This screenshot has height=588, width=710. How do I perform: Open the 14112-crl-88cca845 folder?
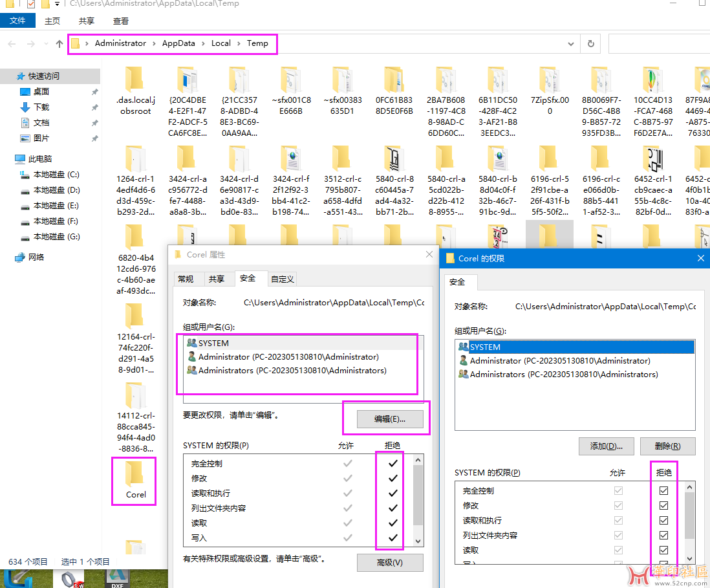135,417
